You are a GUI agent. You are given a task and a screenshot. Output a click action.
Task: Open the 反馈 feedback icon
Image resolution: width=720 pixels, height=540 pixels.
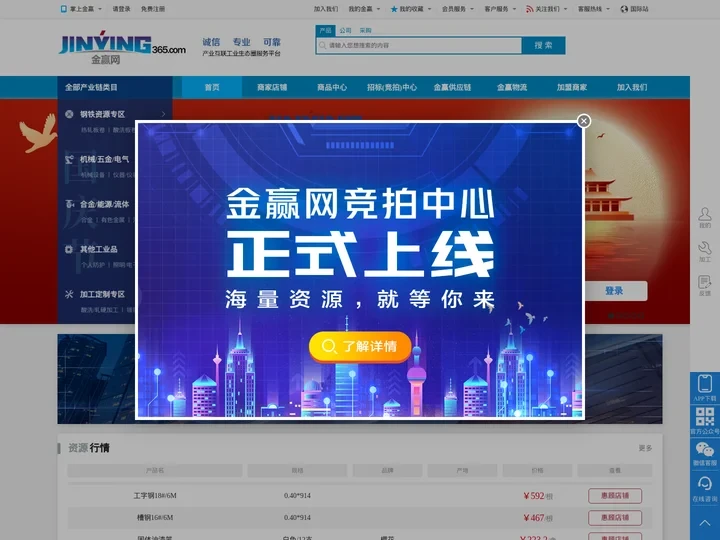coord(705,282)
